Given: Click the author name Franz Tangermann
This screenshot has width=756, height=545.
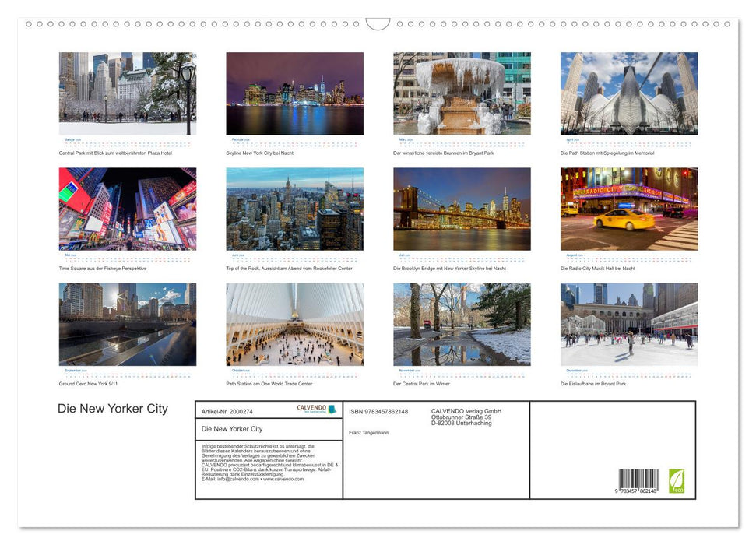Looking at the screenshot, I should tap(367, 432).
